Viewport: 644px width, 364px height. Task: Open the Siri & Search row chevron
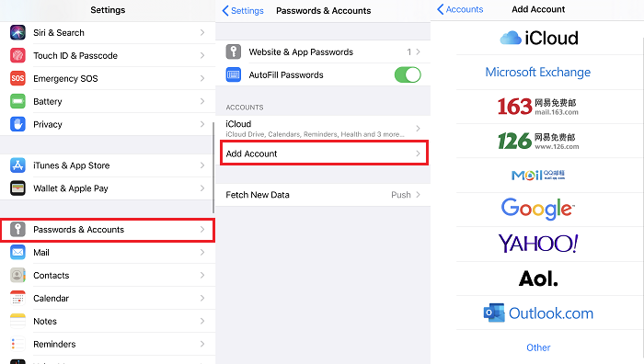pyautogui.click(x=202, y=32)
